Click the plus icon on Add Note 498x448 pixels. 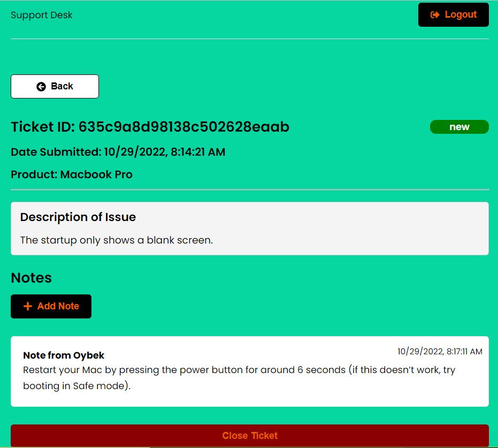click(x=27, y=306)
